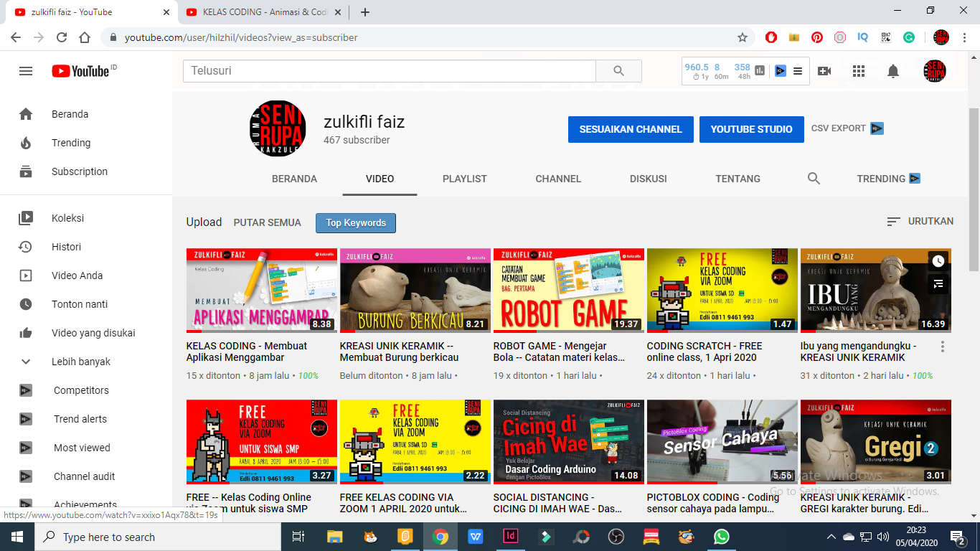Open the account avatar menu in YouTube header
The width and height of the screenshot is (980, 551).
click(935, 71)
